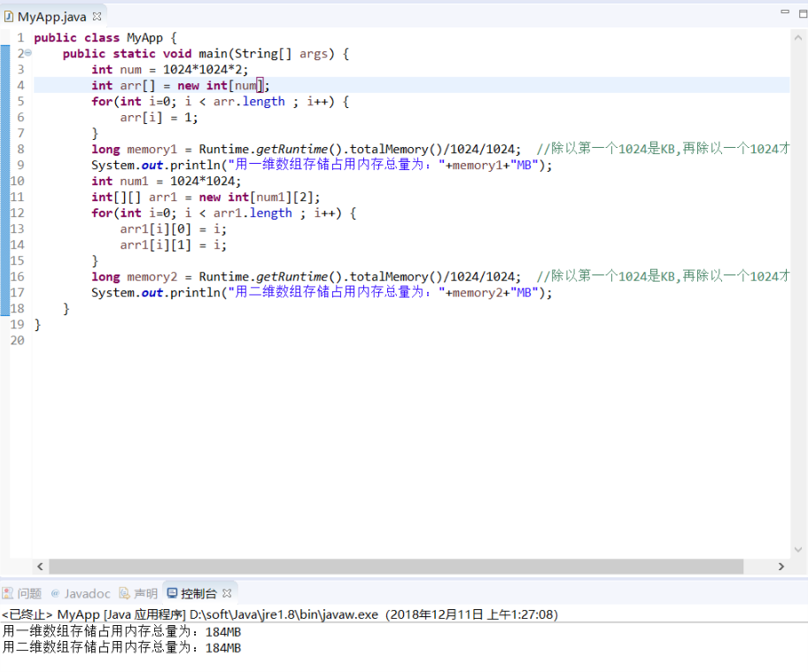Click "public static void main(String[] args) {"
808x672 pixels.
point(206,53)
